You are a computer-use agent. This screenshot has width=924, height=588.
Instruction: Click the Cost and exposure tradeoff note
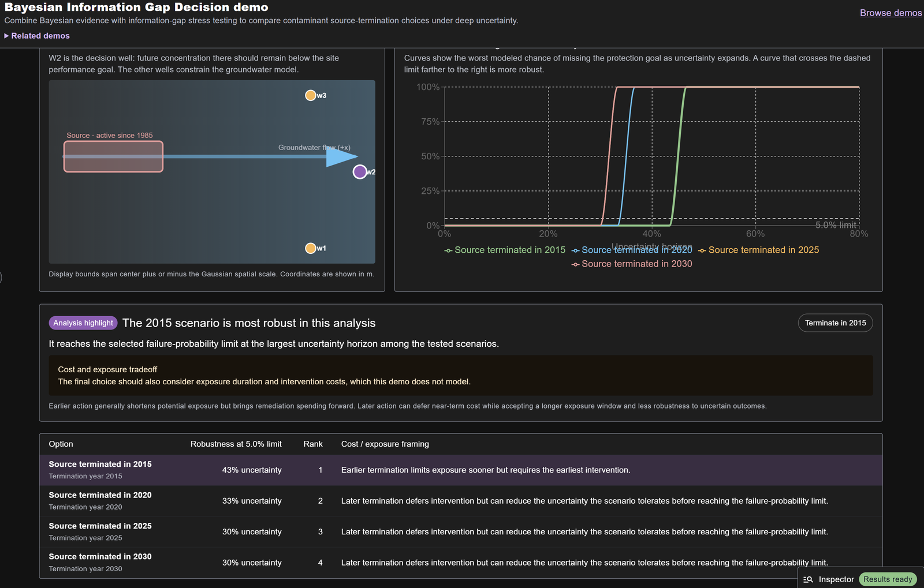[461, 375]
